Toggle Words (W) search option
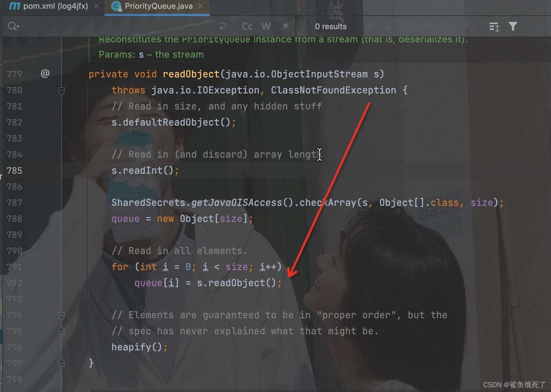The image size is (551, 392). [x=266, y=26]
